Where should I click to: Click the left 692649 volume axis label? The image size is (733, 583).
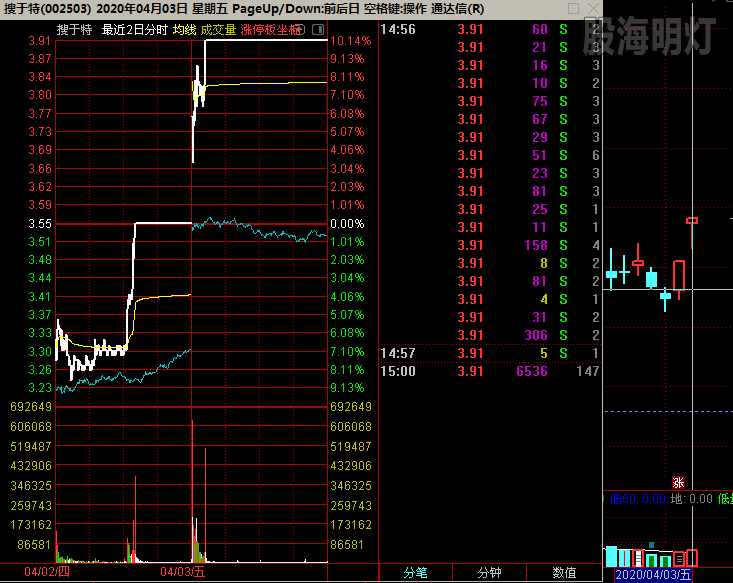click(x=31, y=407)
